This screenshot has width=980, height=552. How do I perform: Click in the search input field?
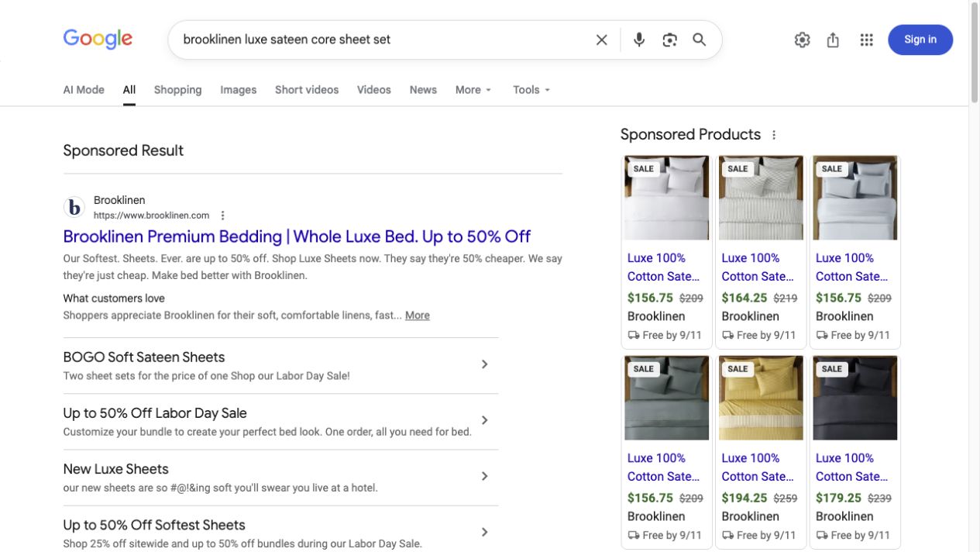[x=383, y=40]
